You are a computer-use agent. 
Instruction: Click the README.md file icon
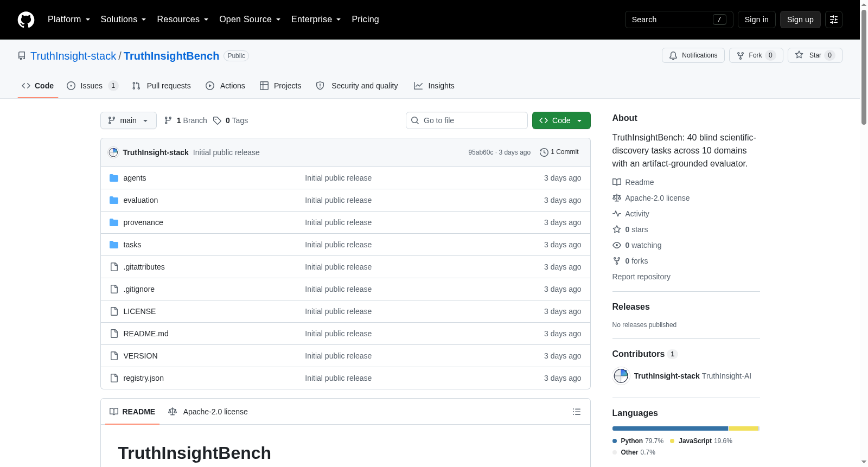coord(114,334)
